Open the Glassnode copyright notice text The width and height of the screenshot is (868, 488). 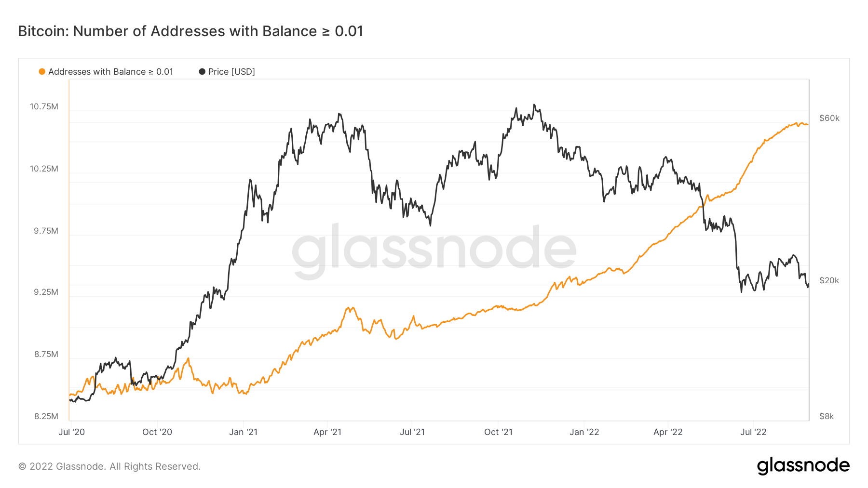click(109, 466)
